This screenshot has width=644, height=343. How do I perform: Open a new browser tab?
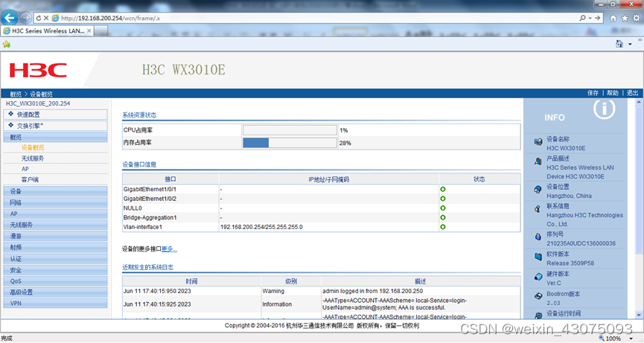click(x=101, y=31)
